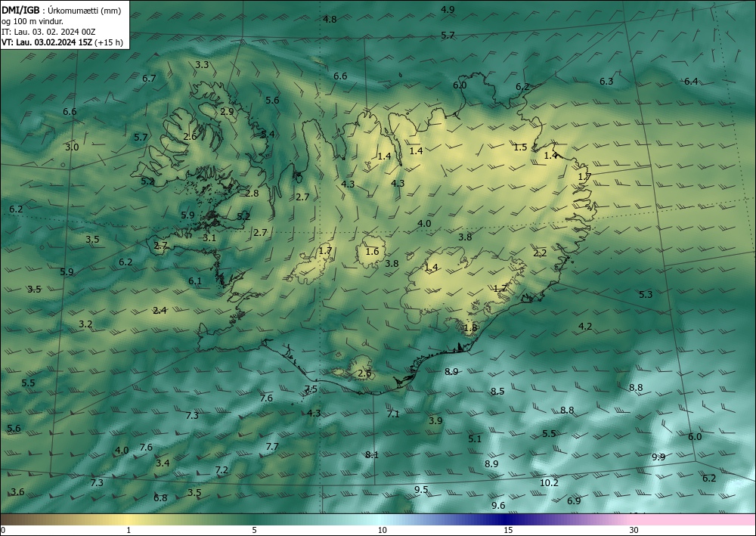Screen dimensions: 756x536
Task: Click the map value 3.0
Action: click(71, 147)
